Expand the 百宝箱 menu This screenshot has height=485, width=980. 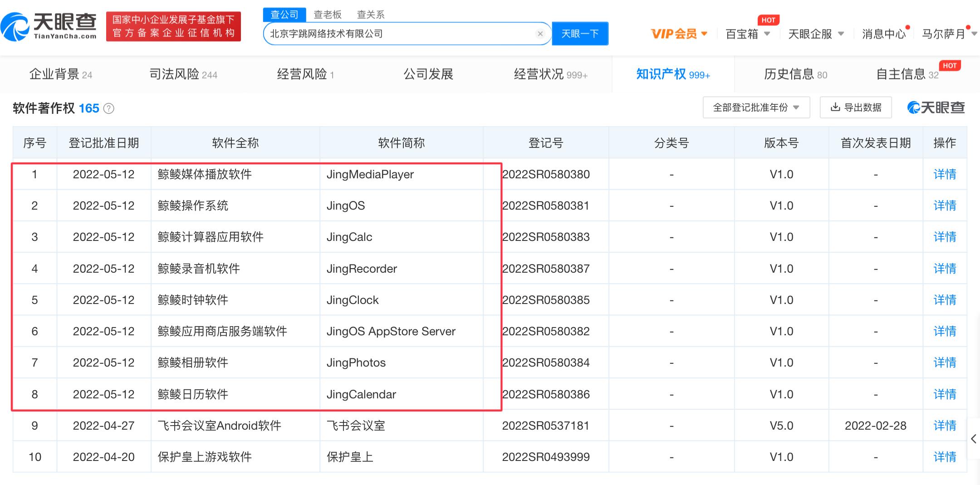click(748, 34)
